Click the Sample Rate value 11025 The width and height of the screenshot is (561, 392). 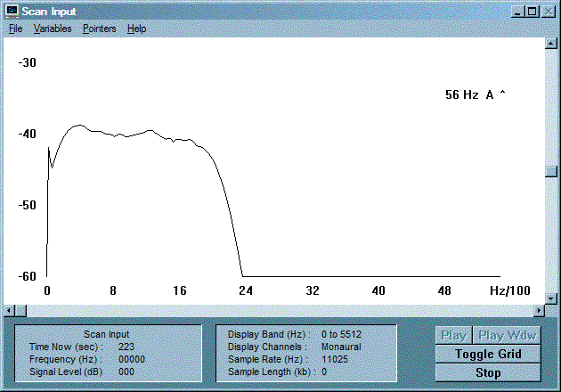tap(335, 359)
